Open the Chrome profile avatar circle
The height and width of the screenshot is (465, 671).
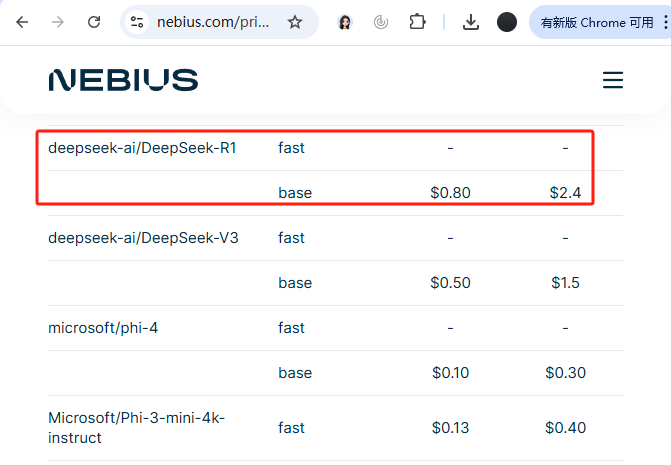507,22
